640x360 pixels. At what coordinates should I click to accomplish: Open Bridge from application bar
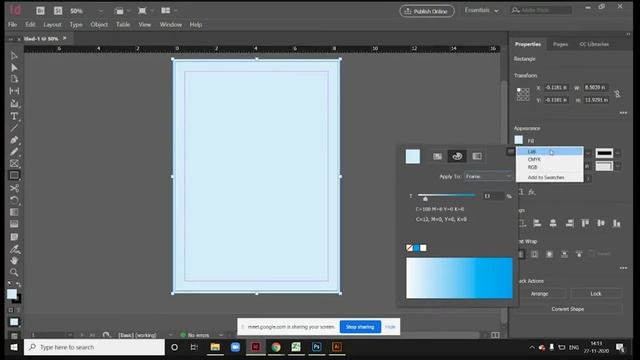[x=40, y=11]
